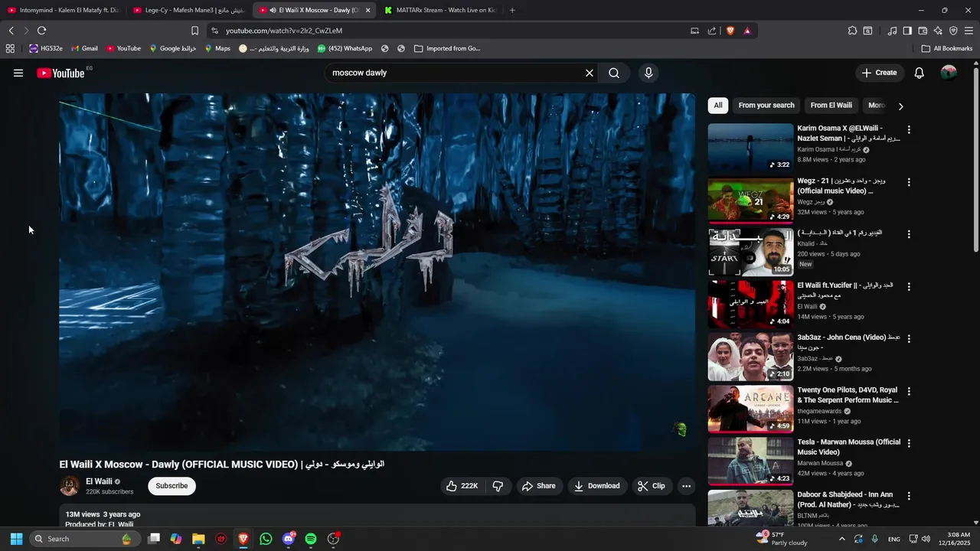Open the WhatsApp bookmark

pos(345,48)
